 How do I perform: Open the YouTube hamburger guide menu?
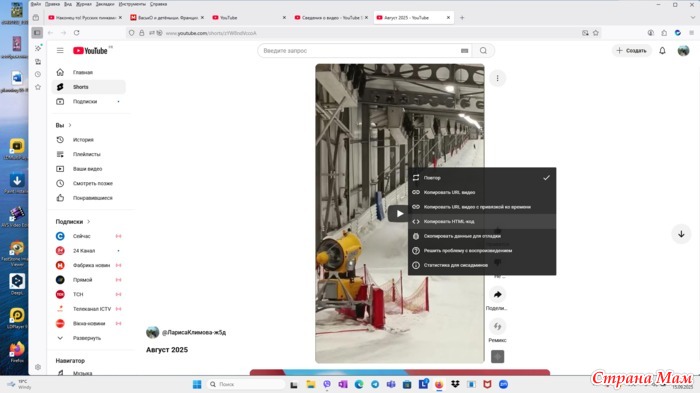pyautogui.click(x=60, y=50)
